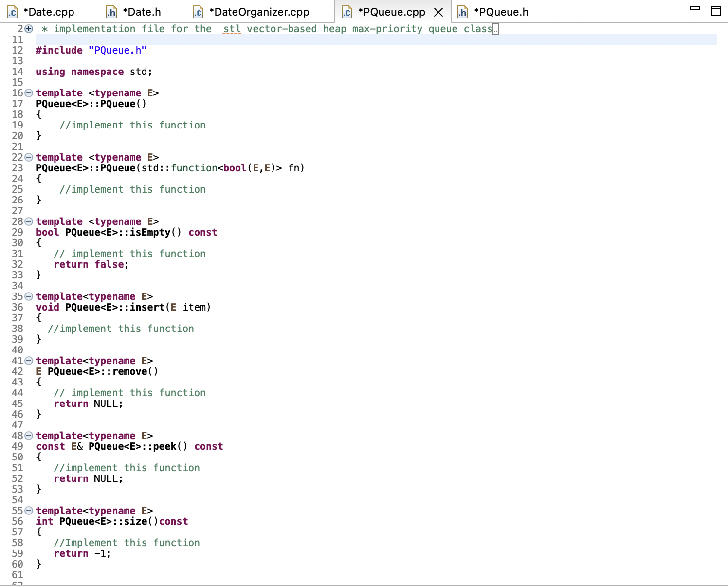Collapse the peek function fold at line 48
This screenshot has height=587, width=728.
(x=29, y=436)
